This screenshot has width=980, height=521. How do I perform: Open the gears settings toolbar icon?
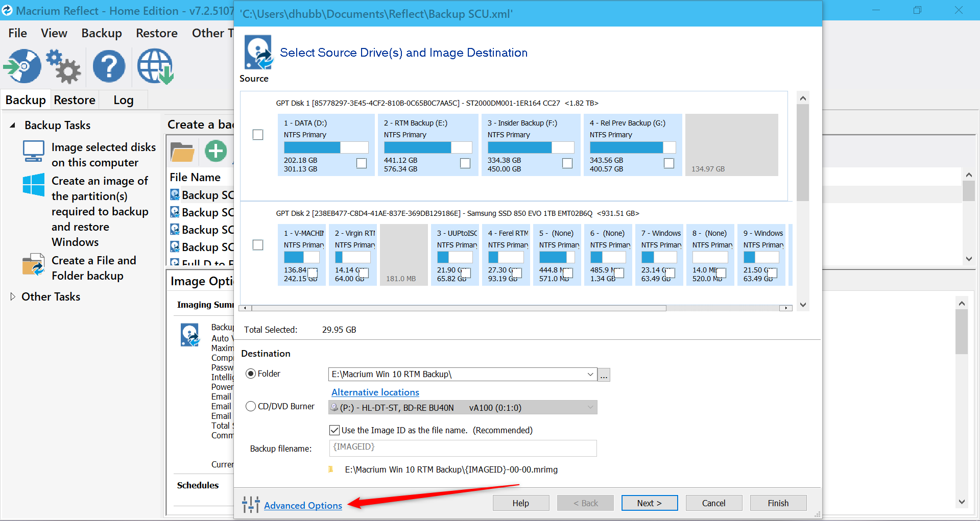click(63, 66)
